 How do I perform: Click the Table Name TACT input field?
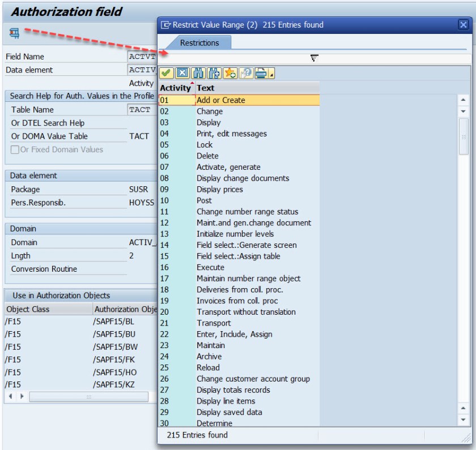point(141,110)
